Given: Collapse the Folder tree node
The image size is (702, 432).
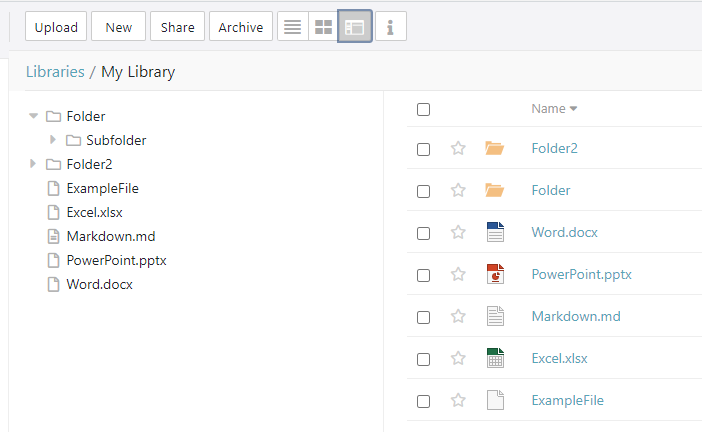Looking at the screenshot, I should [x=34, y=116].
